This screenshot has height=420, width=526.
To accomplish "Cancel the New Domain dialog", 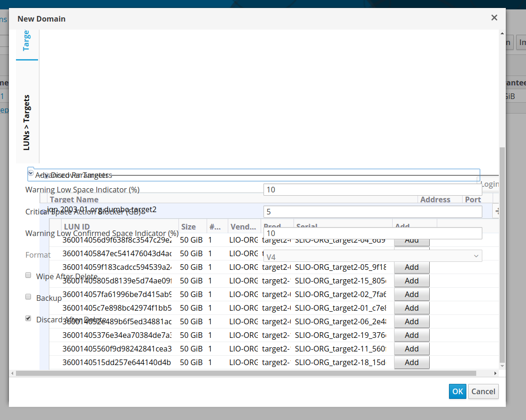I will point(483,391).
